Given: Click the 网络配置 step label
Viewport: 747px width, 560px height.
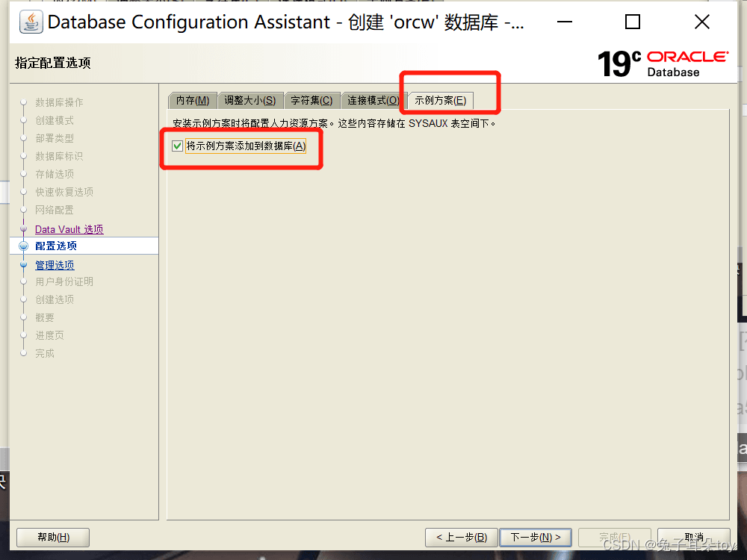Looking at the screenshot, I should [x=55, y=210].
